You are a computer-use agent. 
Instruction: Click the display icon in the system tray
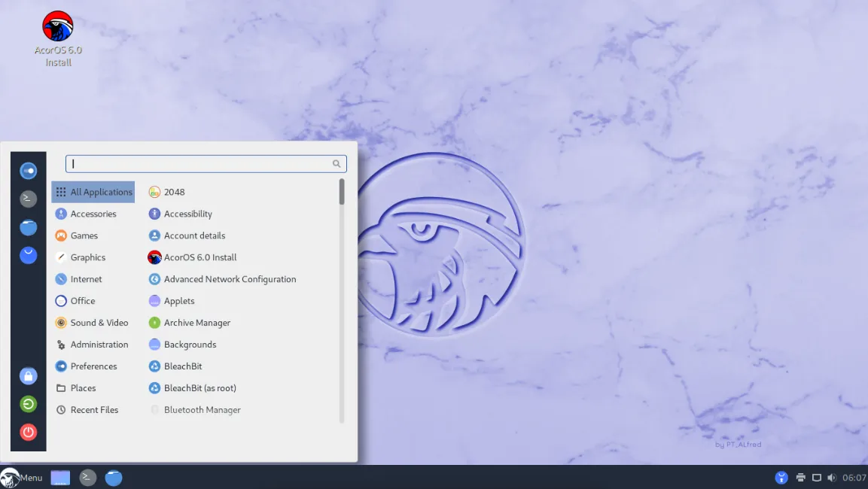816,478
